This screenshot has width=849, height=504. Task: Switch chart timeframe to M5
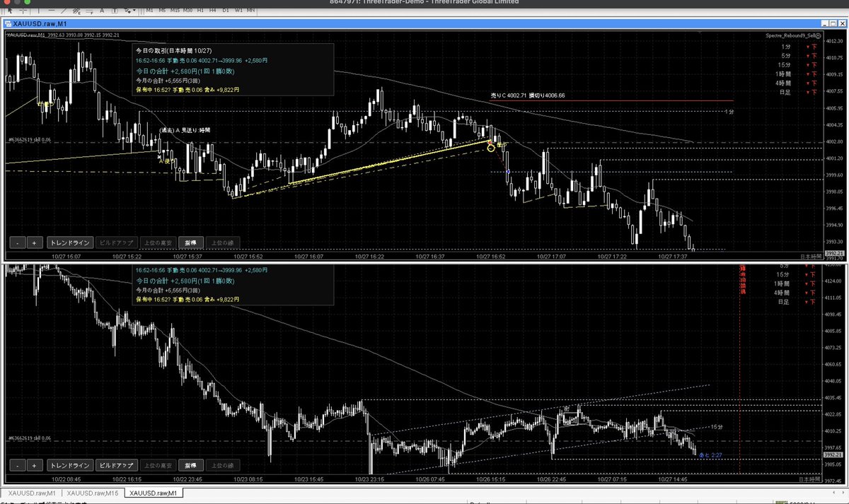pyautogui.click(x=162, y=11)
